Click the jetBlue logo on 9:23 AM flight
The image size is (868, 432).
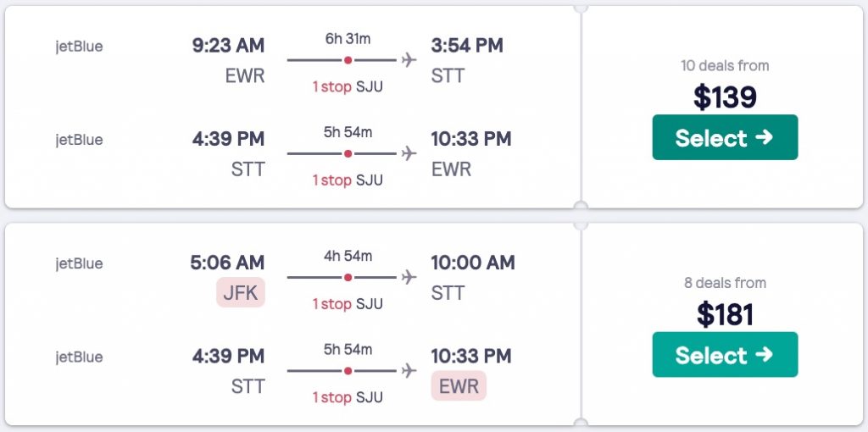[x=79, y=47]
